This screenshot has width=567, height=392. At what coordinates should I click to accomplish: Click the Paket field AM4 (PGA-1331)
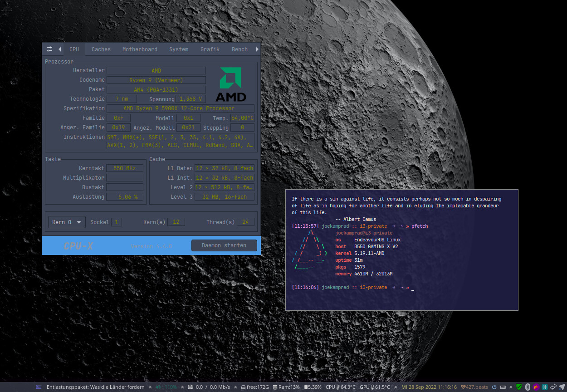click(x=156, y=89)
